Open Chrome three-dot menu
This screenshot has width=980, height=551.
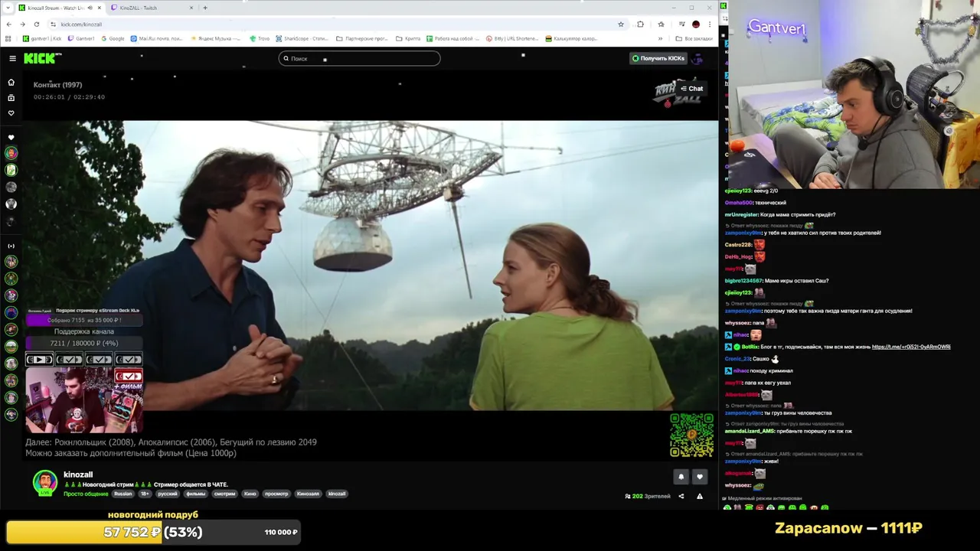pyautogui.click(x=710, y=24)
